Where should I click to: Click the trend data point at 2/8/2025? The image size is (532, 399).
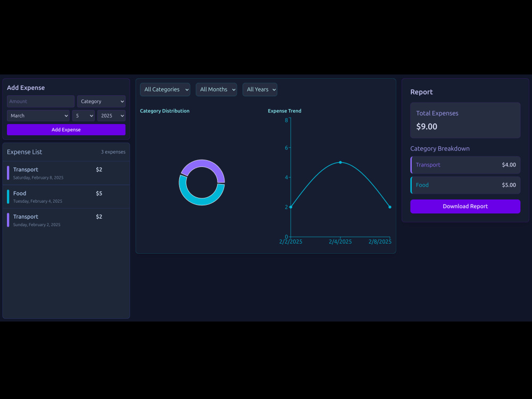[390, 207]
